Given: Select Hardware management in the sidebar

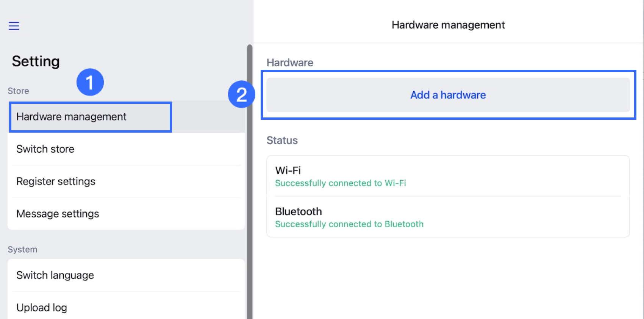Looking at the screenshot, I should click(x=71, y=117).
